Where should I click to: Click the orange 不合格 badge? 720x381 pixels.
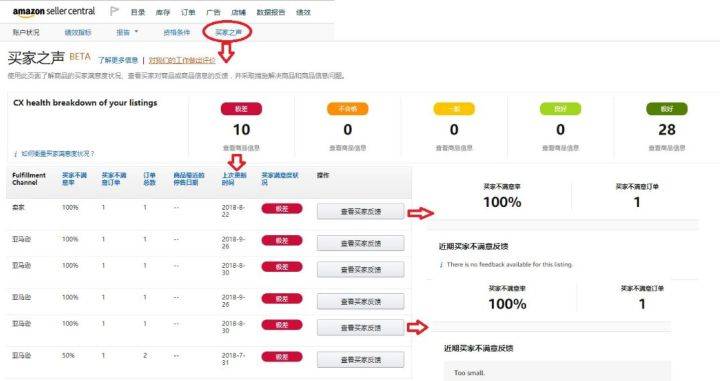point(348,109)
